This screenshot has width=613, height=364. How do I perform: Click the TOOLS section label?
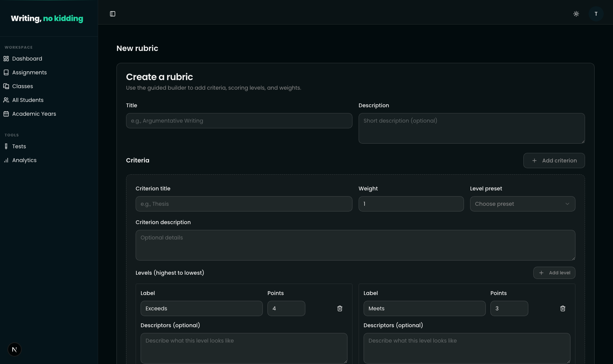point(11,135)
